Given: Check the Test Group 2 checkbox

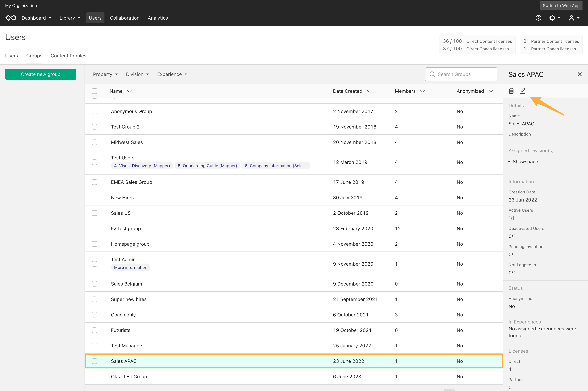Looking at the screenshot, I should click(95, 127).
